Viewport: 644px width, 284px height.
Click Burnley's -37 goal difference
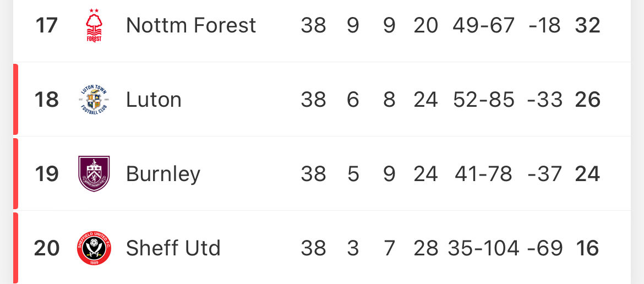545,174
